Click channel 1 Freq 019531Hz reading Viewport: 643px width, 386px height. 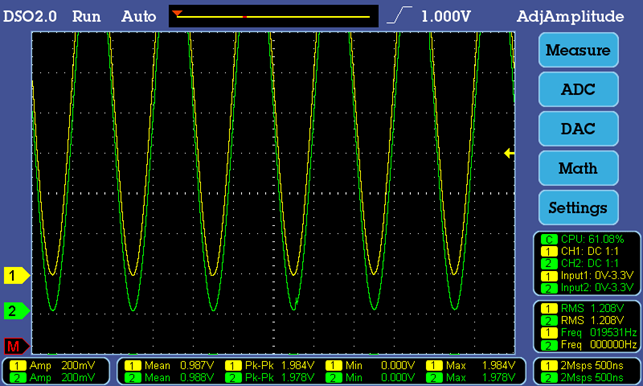[x=588, y=332]
